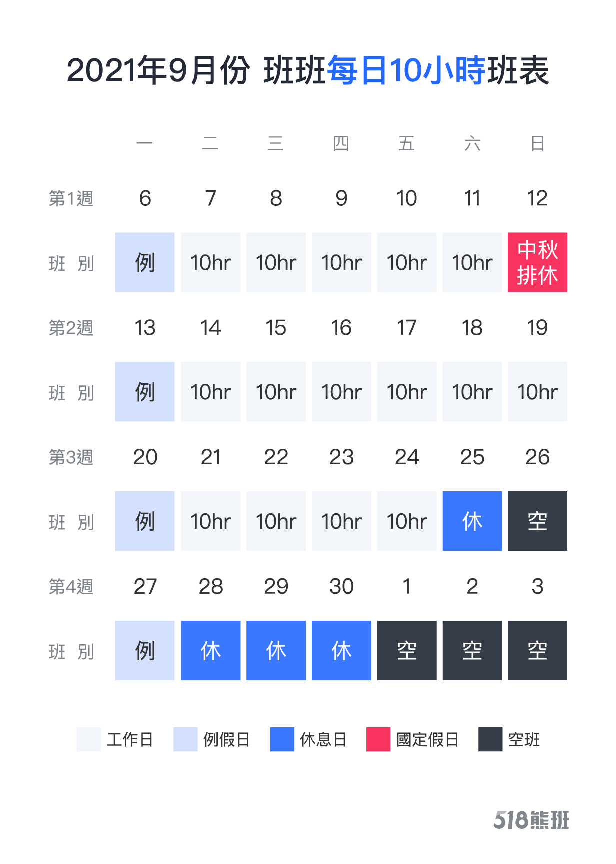Select the 空 cell under date 26

coord(537,521)
